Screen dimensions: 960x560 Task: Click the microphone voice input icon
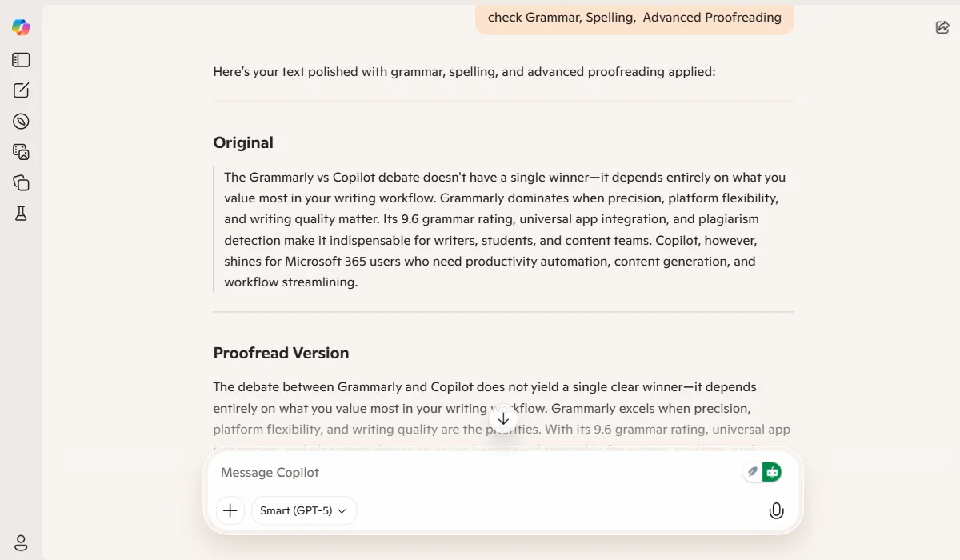tap(776, 510)
